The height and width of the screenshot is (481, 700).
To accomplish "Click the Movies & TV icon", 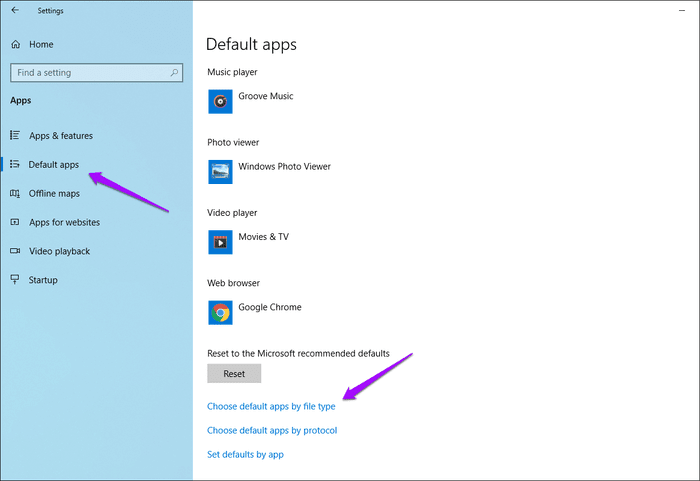I will [220, 242].
